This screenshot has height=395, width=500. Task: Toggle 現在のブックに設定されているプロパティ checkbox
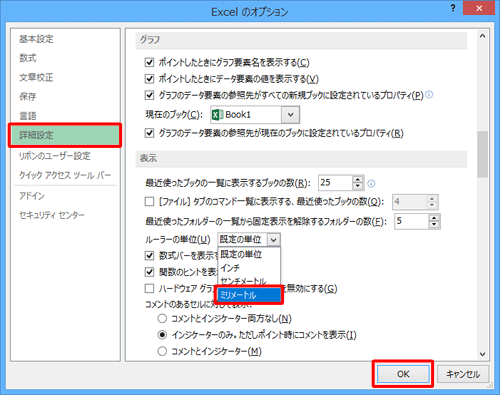[x=149, y=133]
